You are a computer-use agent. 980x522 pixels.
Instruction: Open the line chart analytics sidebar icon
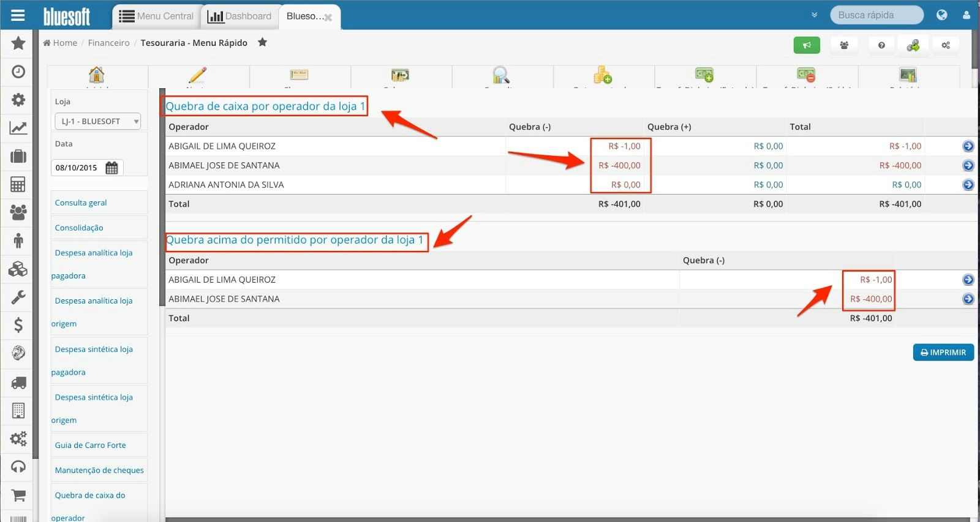tap(18, 128)
